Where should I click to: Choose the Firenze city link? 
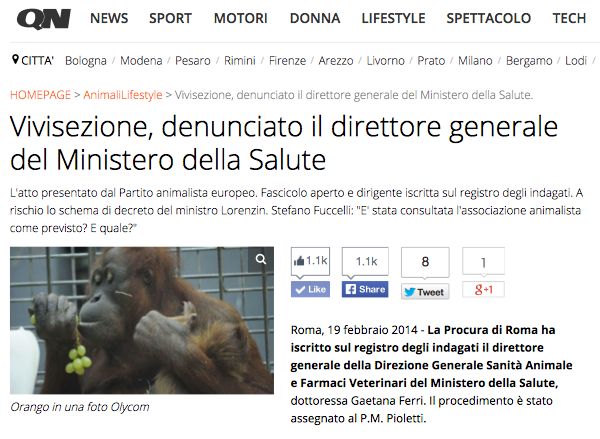click(287, 61)
